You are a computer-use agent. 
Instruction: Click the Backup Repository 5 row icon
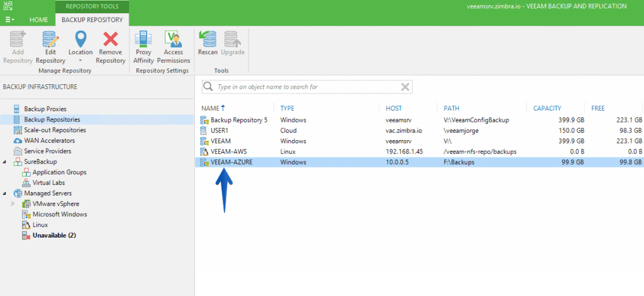pyautogui.click(x=204, y=120)
